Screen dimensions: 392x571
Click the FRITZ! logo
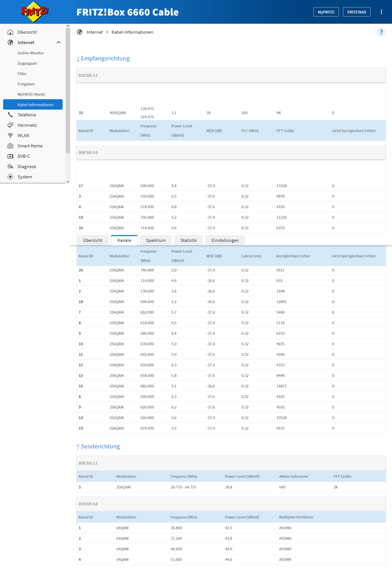[x=35, y=11]
